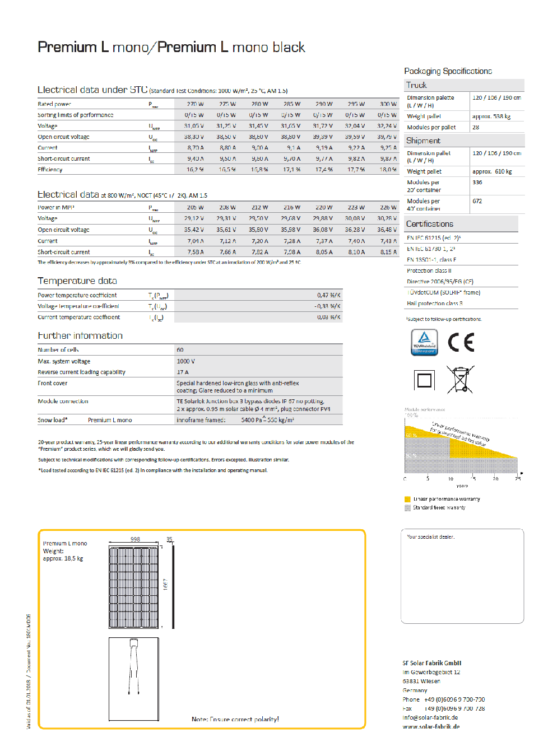Click the 'Efficiency' row label
The image size is (534, 756).
click(x=50, y=169)
